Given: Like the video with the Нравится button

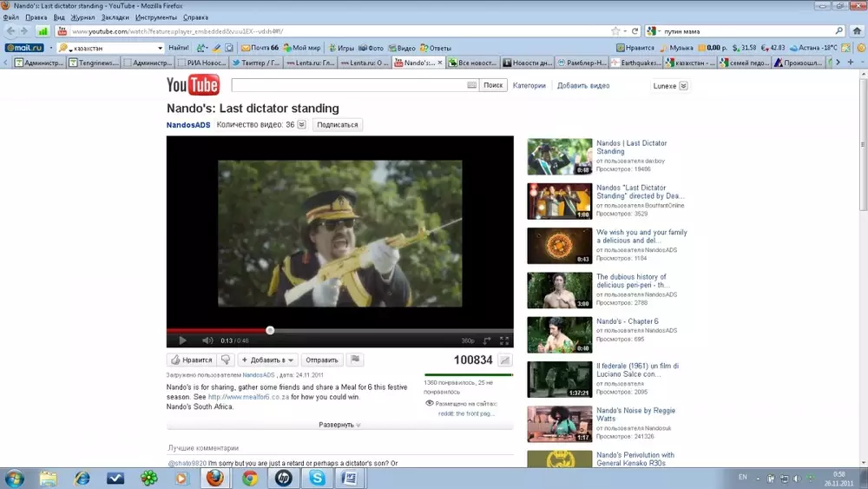Looking at the screenshot, I should coord(191,360).
